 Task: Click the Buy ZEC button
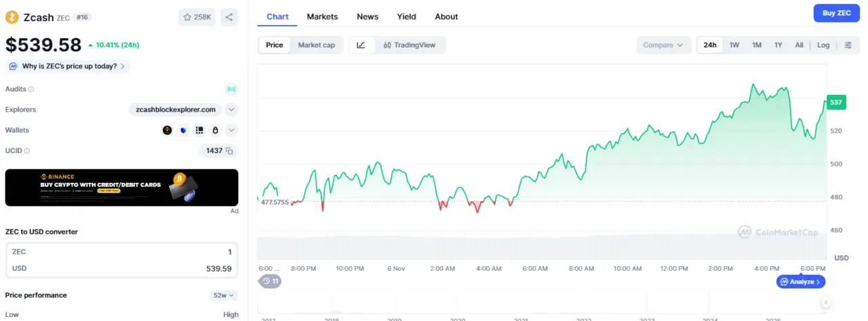pos(836,13)
